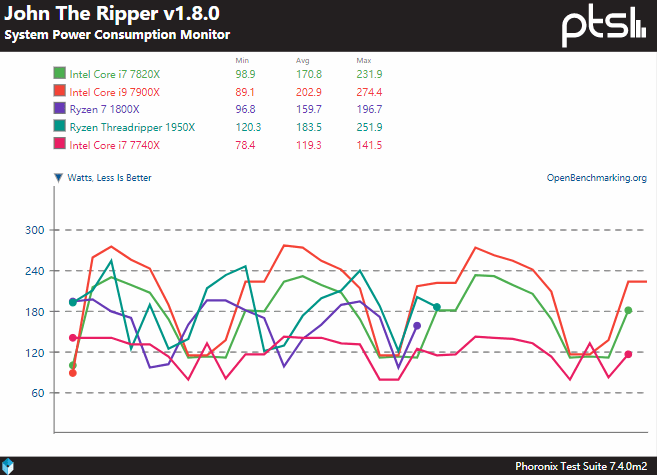Click the 170.8 average value

coord(309,74)
